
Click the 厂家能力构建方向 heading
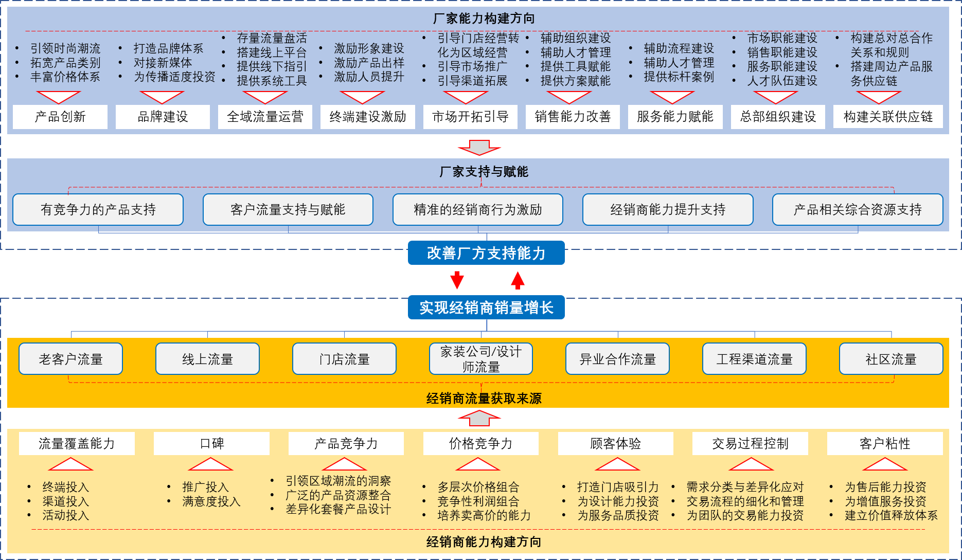pos(484,19)
